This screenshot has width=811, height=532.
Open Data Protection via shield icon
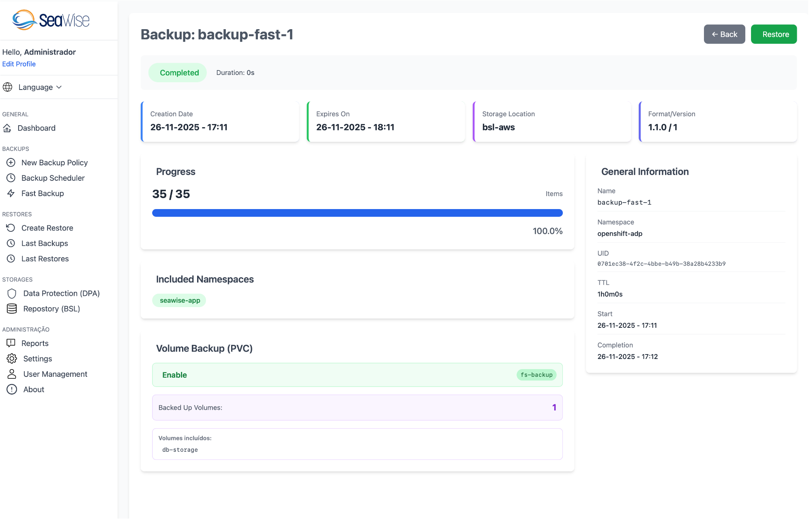pyautogui.click(x=11, y=293)
